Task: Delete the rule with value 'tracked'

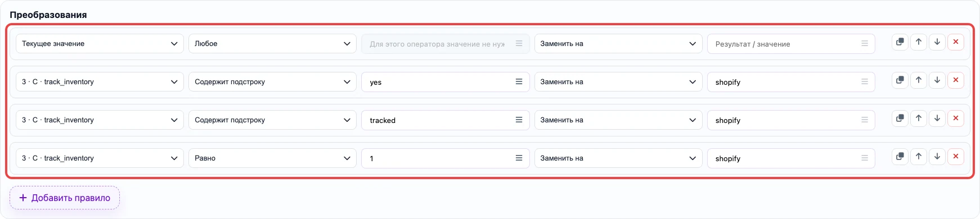Action: [956, 118]
